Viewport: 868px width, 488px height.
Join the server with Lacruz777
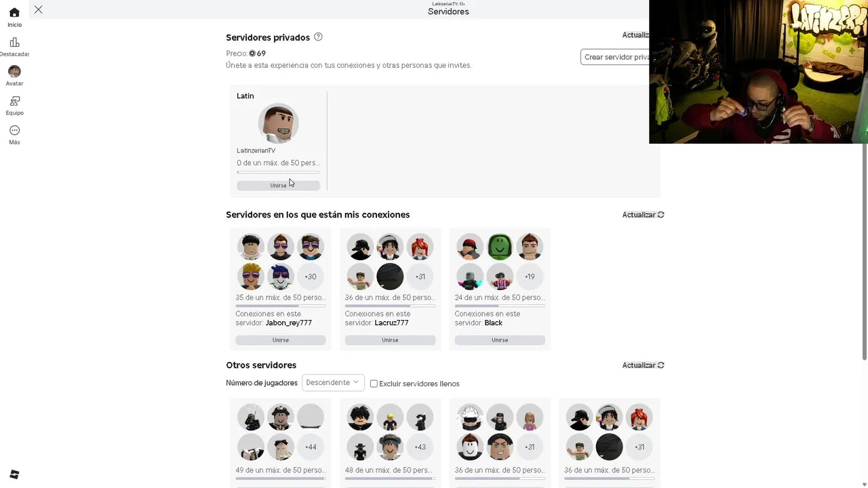click(x=390, y=340)
